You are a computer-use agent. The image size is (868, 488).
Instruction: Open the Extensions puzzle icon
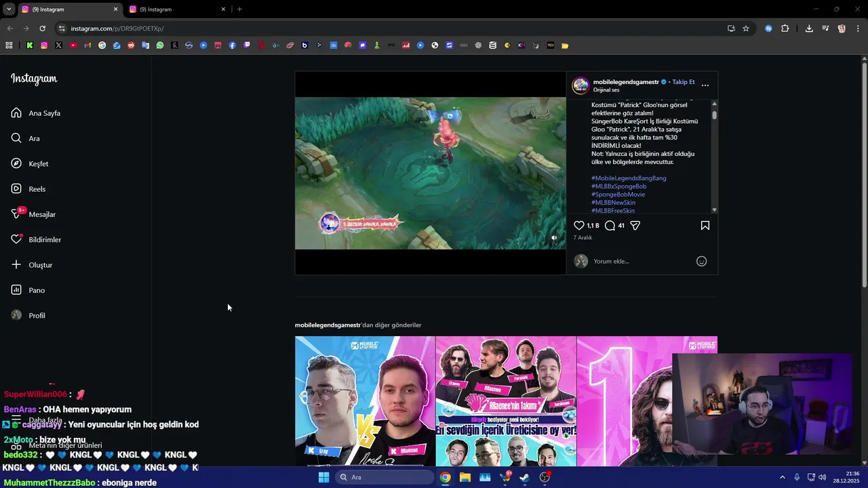pos(785,28)
